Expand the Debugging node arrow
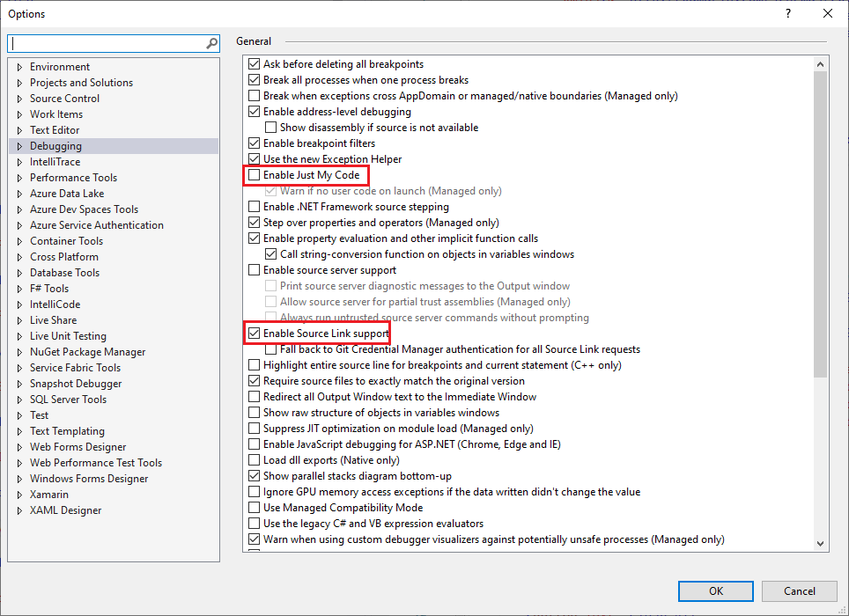 pyautogui.click(x=20, y=146)
